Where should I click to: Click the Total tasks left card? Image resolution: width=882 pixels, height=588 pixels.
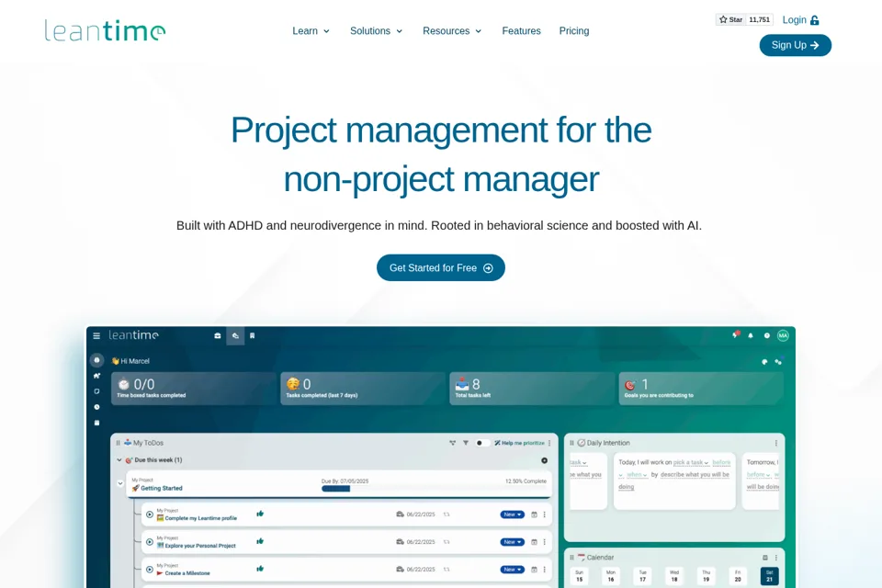pyautogui.click(x=532, y=389)
